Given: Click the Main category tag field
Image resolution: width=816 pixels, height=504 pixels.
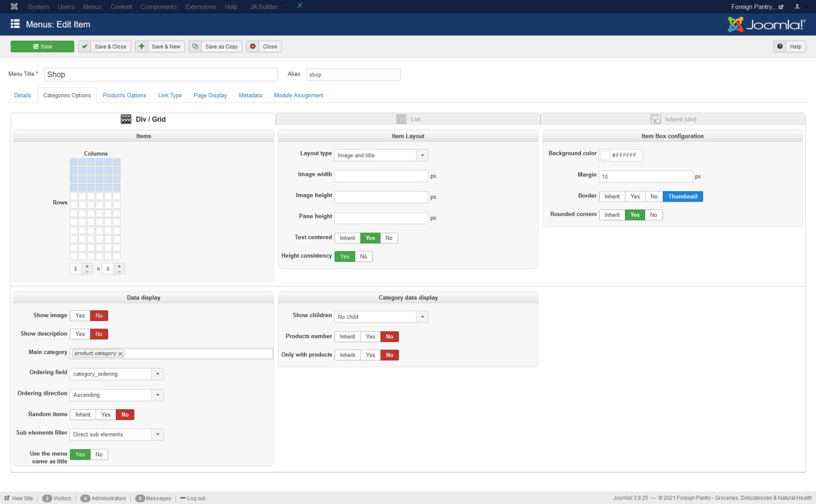Looking at the screenshot, I should pyautogui.click(x=171, y=354).
